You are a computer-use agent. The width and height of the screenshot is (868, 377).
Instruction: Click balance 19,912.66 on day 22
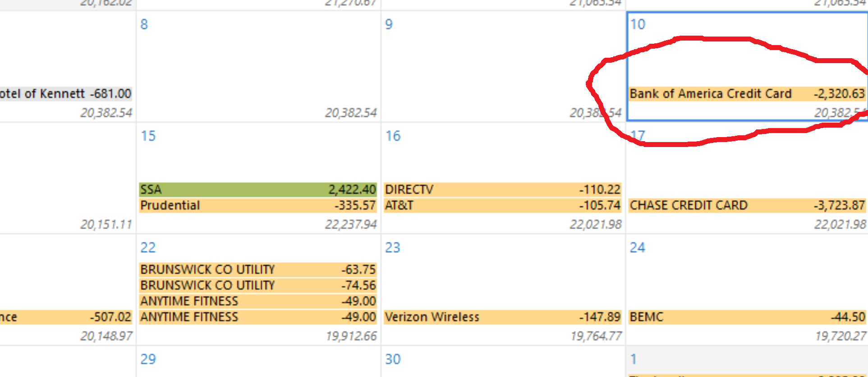(x=351, y=336)
